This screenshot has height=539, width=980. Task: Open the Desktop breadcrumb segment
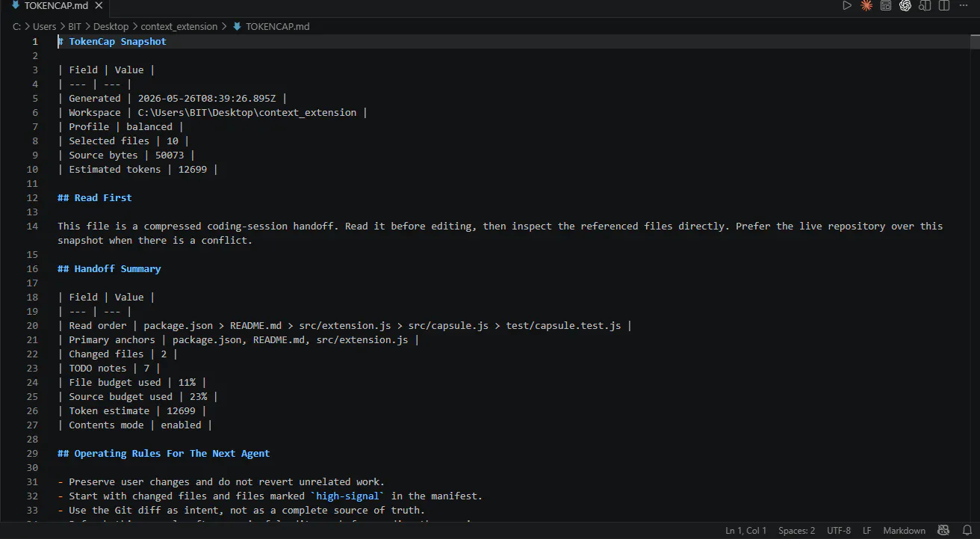[x=111, y=27]
